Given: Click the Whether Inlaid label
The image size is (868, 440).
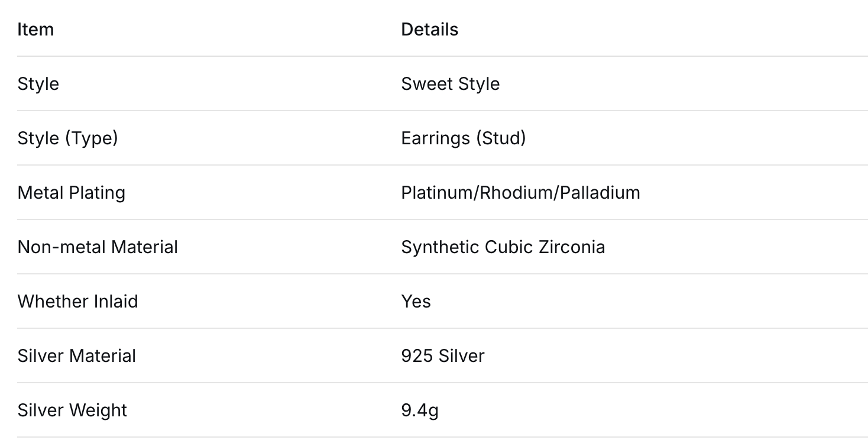Looking at the screenshot, I should [x=77, y=301].
